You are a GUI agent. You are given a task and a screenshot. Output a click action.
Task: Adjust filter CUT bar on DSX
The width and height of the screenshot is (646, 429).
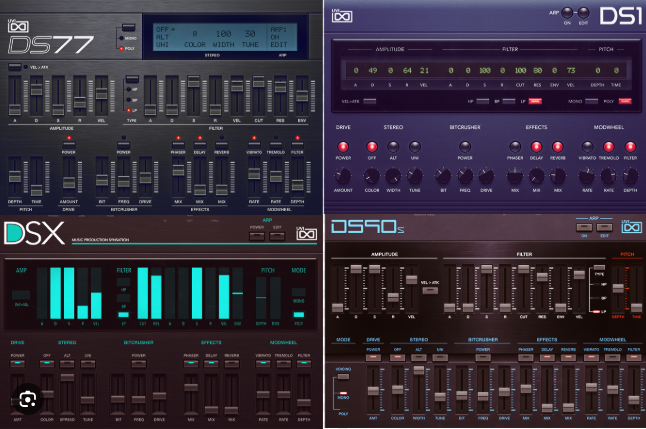pos(143,293)
